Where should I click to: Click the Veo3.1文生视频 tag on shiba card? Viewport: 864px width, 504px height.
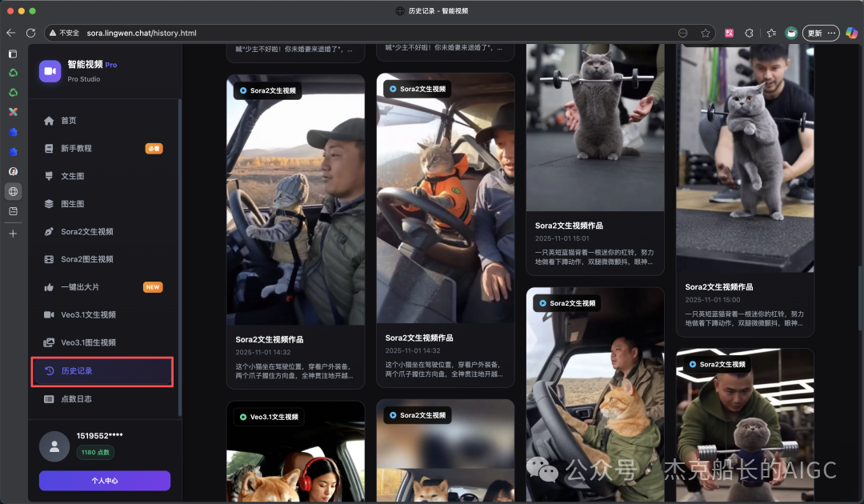point(269,417)
